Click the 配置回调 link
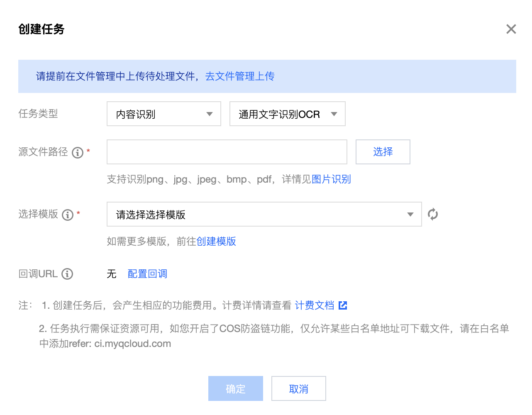532x415 pixels. (x=147, y=274)
